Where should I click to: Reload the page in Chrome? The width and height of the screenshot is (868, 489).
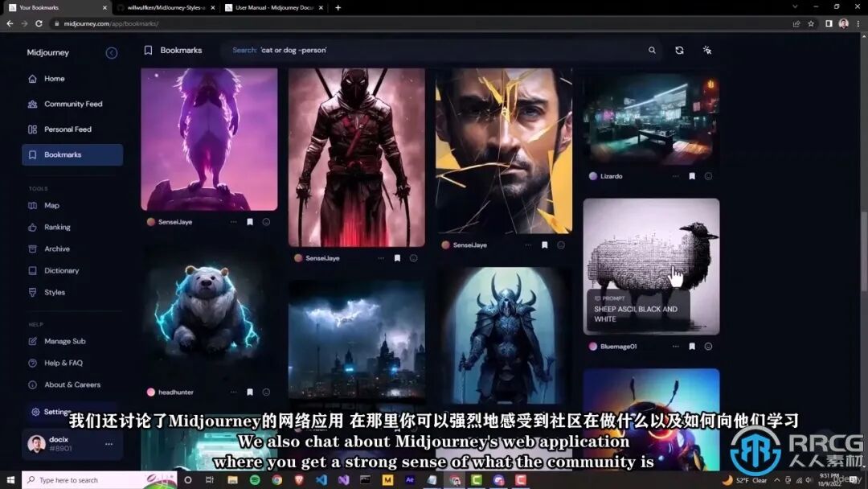(x=39, y=24)
